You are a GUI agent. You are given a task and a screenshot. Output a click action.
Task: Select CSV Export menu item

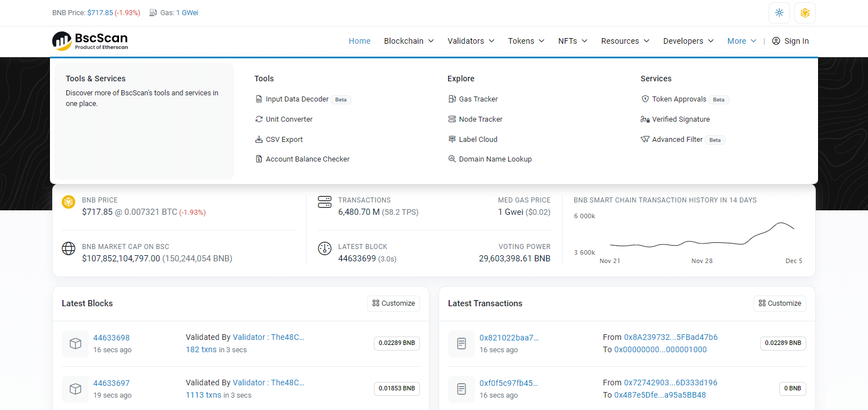(x=284, y=140)
